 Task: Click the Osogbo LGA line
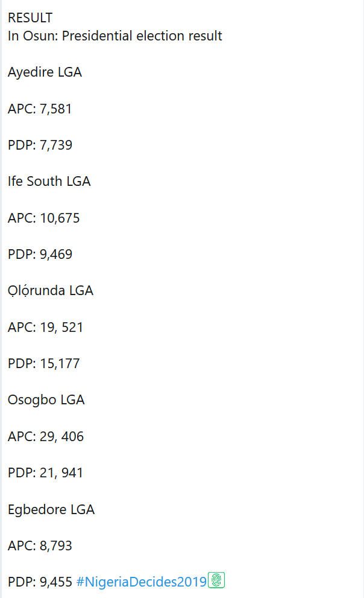point(46,400)
